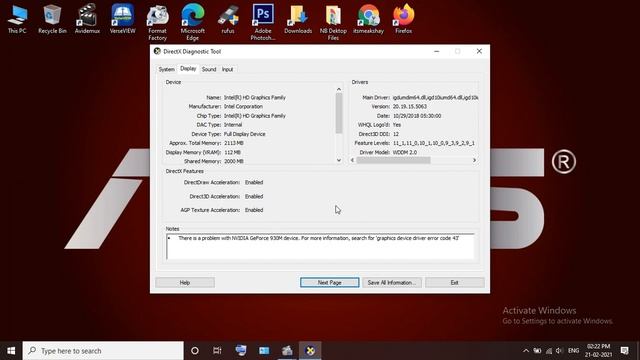
Task: Click the driver date '10/29/2018' value
Action: [417, 116]
